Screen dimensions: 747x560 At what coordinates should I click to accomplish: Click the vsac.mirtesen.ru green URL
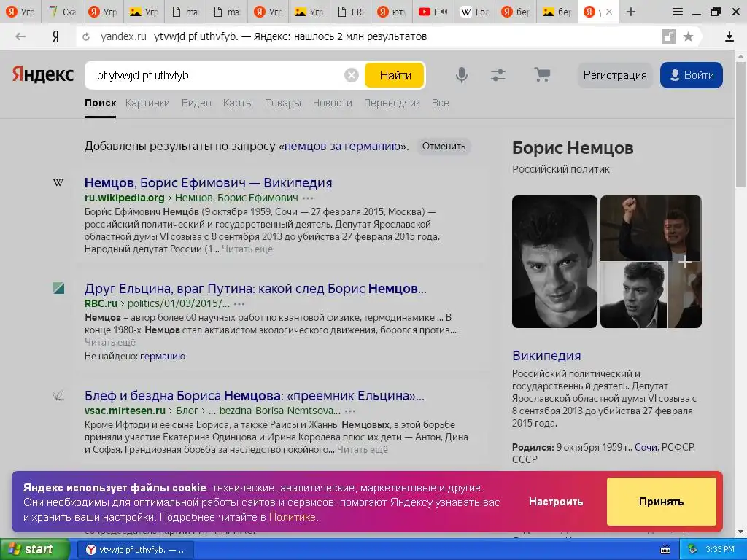[x=125, y=411]
